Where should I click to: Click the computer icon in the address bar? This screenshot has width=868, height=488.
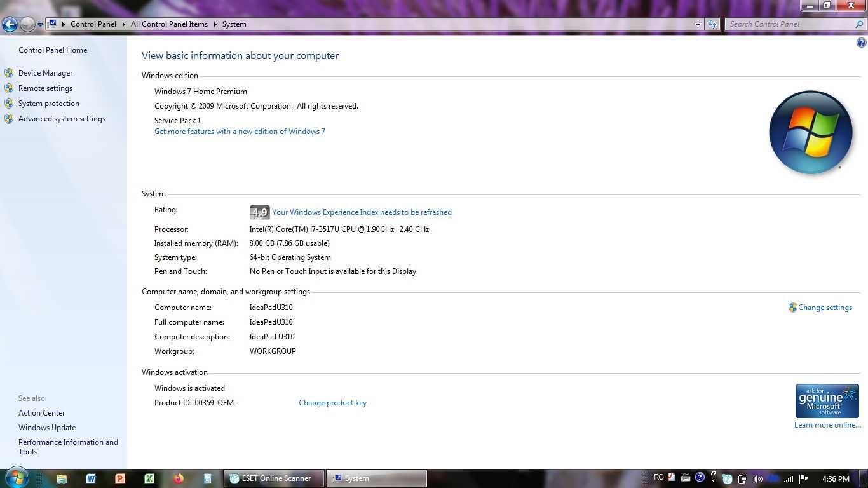click(x=53, y=24)
